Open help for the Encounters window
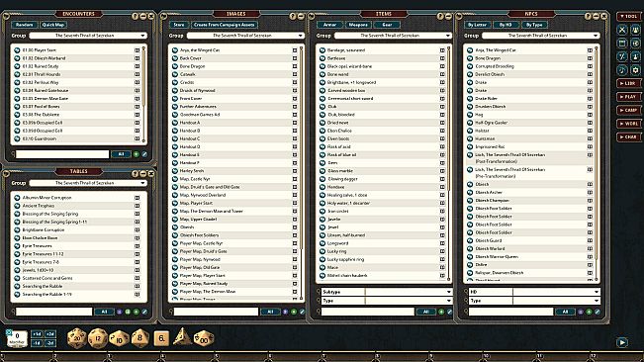This screenshot has height=362, width=644. [135, 16]
